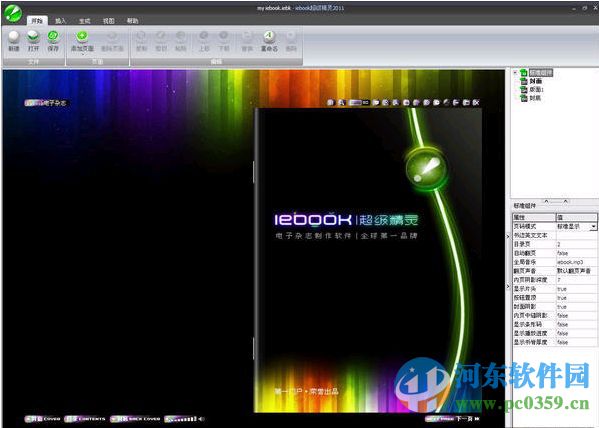Viewport: 599px width, 428px height.
Task: Click the 内页阴影深度 value 7
Action: pos(576,280)
